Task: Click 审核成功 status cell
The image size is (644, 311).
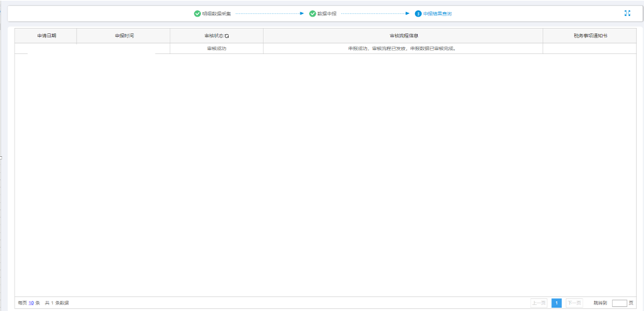Action: point(217,49)
